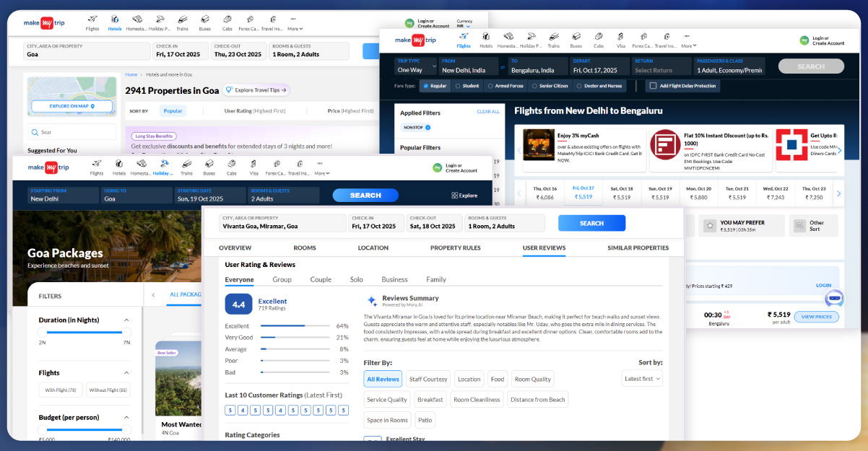Collapse the Duration (in Nights) filter section
Viewport: 868px width, 451px height.
click(x=126, y=320)
